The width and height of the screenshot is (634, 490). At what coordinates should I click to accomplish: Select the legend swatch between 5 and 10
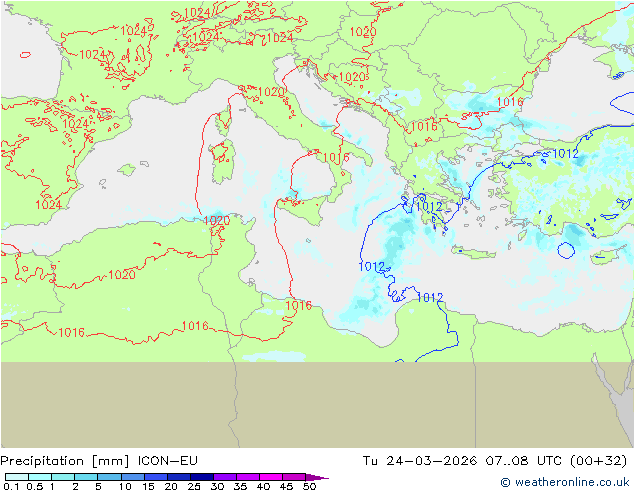click(109, 477)
